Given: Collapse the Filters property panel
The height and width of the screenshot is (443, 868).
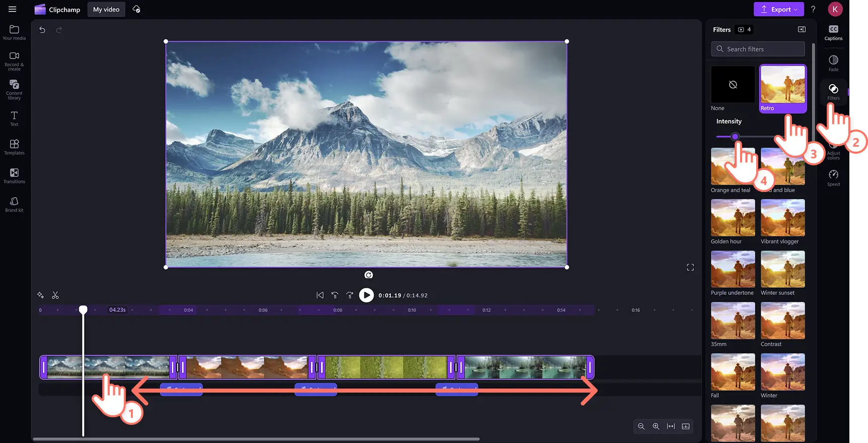Looking at the screenshot, I should 802,30.
